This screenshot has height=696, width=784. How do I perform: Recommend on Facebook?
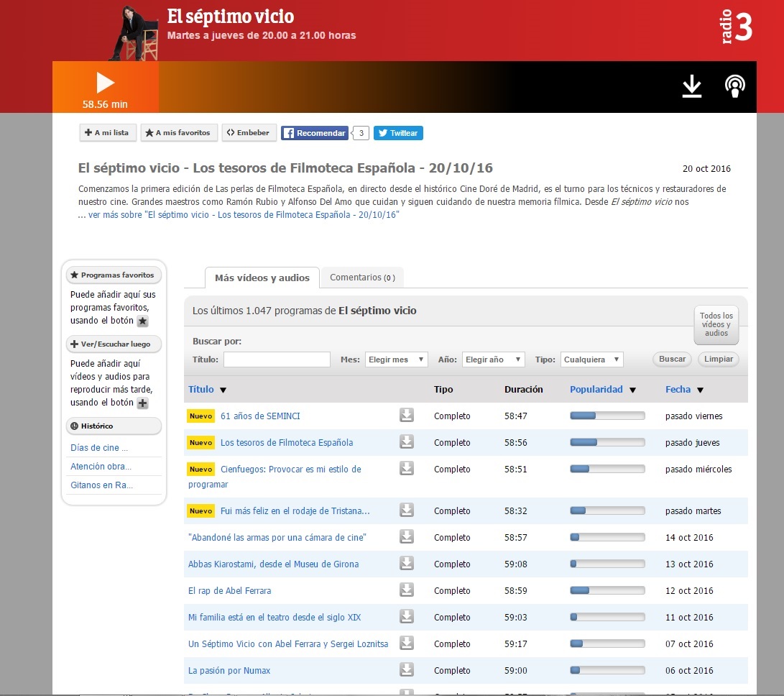click(315, 133)
